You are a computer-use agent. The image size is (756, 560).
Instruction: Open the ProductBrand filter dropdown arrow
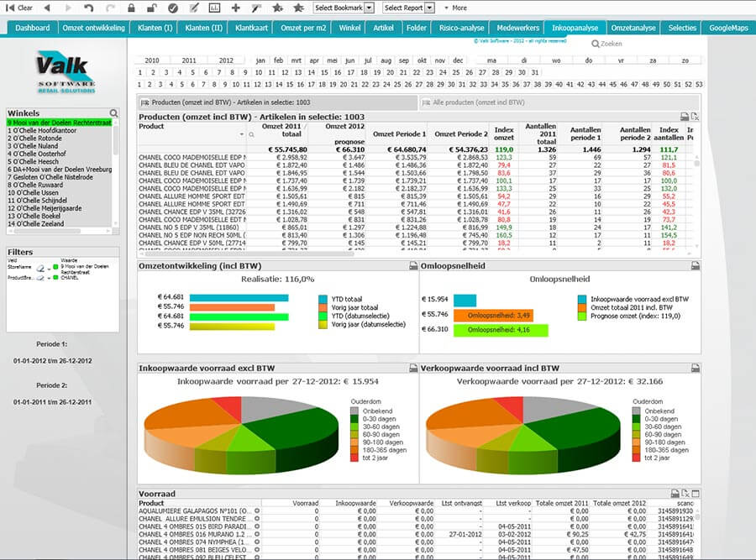50,279
